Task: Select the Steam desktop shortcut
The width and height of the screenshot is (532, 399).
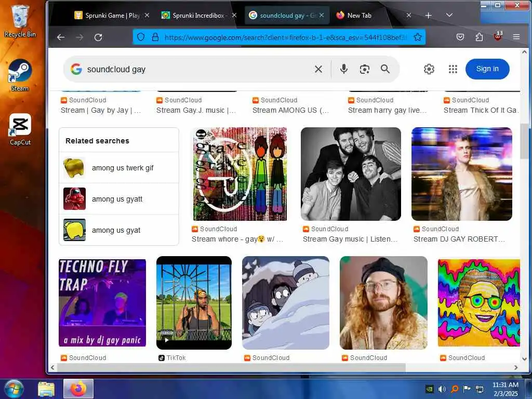Action: [20, 75]
